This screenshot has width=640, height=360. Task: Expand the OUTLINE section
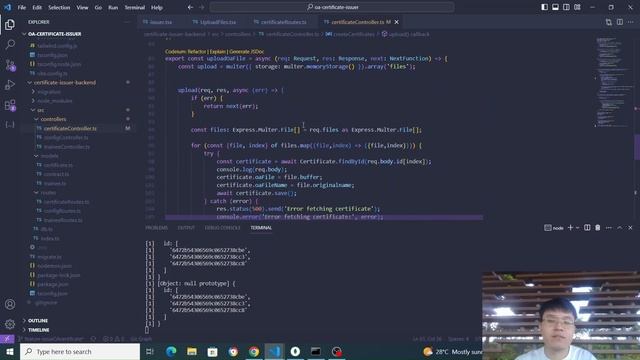[38, 320]
